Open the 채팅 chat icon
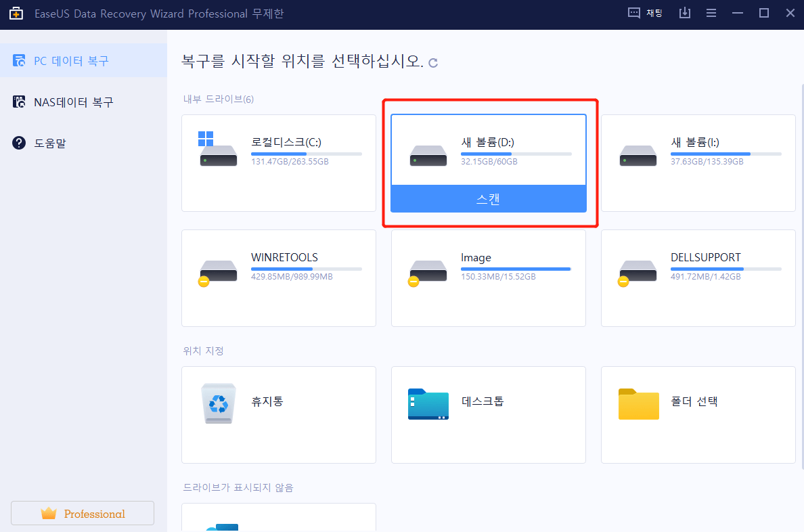This screenshot has width=804, height=532. coord(633,14)
